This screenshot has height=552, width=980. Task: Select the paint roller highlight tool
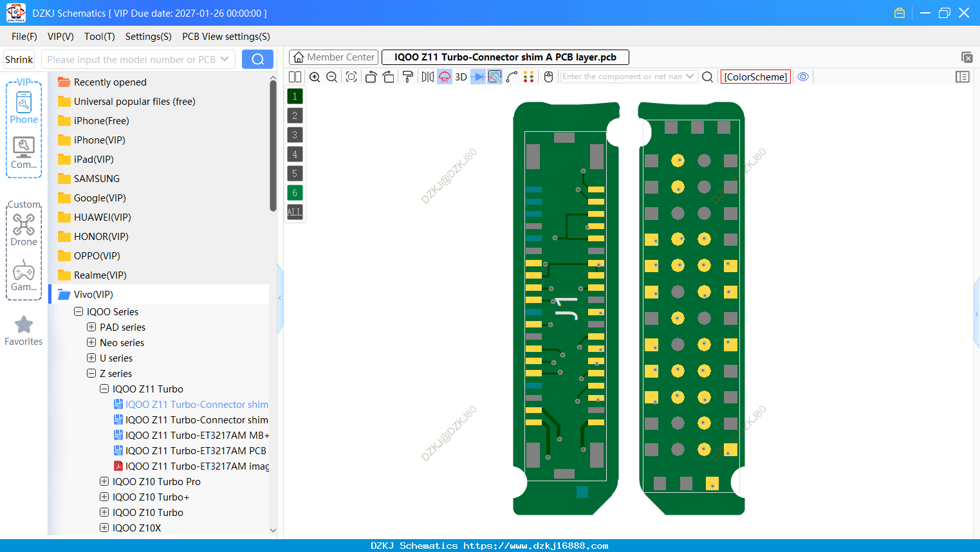[x=408, y=77]
